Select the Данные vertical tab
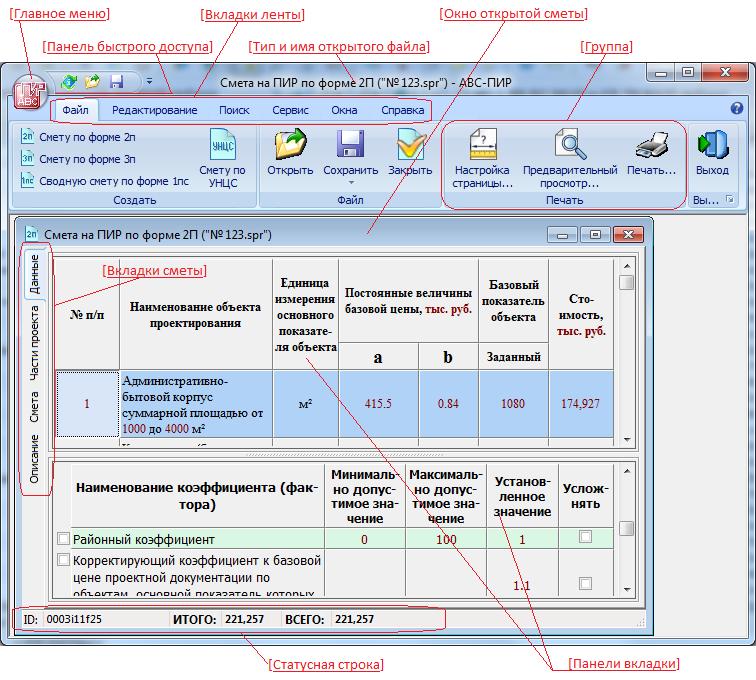756x680 pixels. 34,274
